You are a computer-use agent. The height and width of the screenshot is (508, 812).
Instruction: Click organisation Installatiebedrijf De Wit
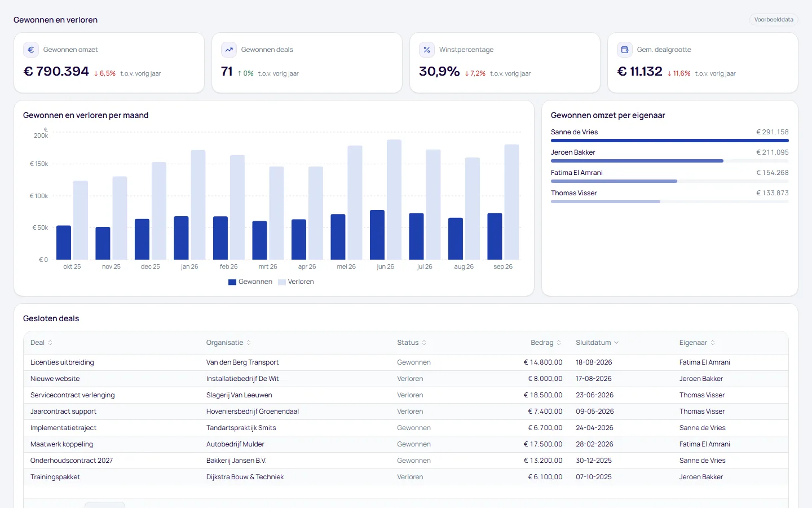point(242,379)
